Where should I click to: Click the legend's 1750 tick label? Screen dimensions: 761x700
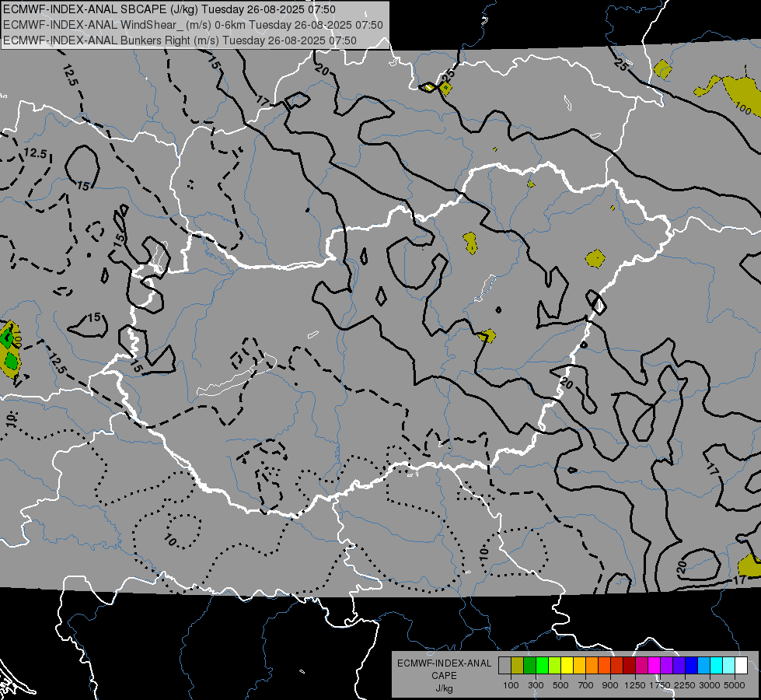(660, 685)
